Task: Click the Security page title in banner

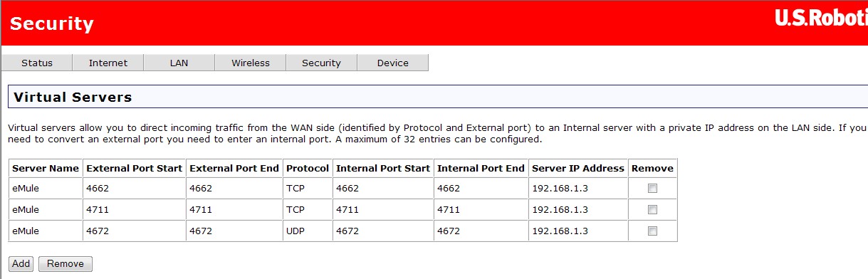Action: (x=52, y=24)
